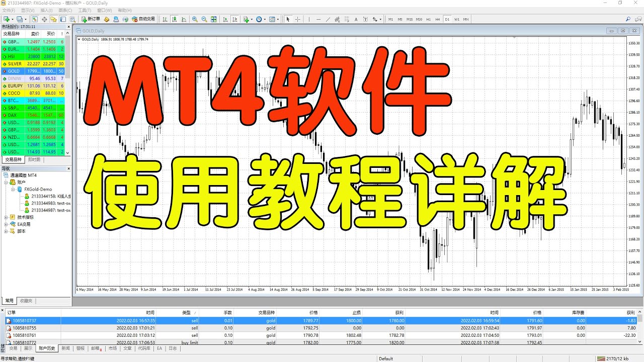Switch timeframe to W1
Screen dimensions: 644x362
click(x=457, y=19)
